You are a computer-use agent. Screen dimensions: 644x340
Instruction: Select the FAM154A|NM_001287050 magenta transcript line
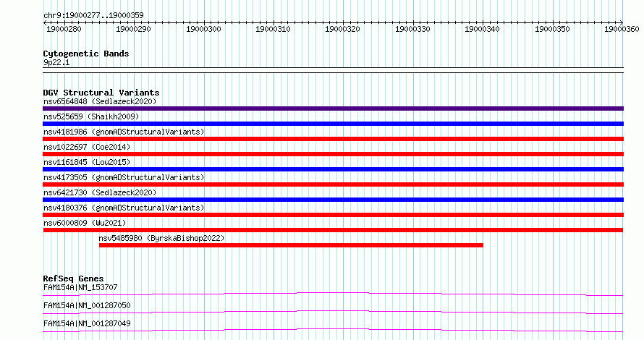[333, 312]
